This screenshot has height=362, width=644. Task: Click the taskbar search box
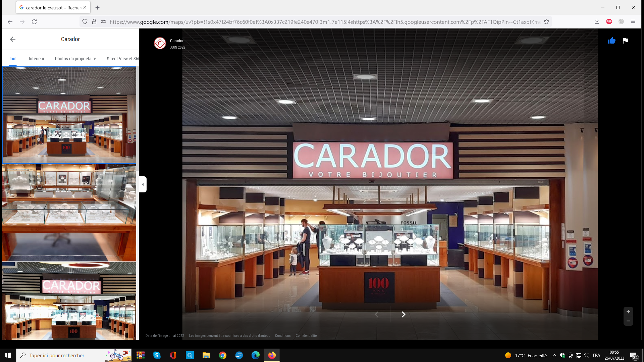tap(74, 355)
